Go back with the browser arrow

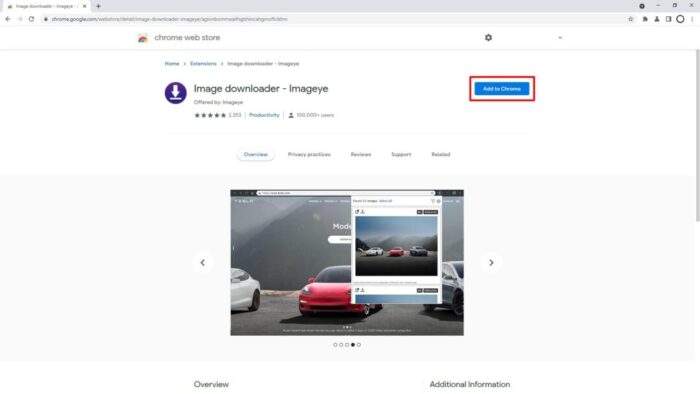pos(8,19)
